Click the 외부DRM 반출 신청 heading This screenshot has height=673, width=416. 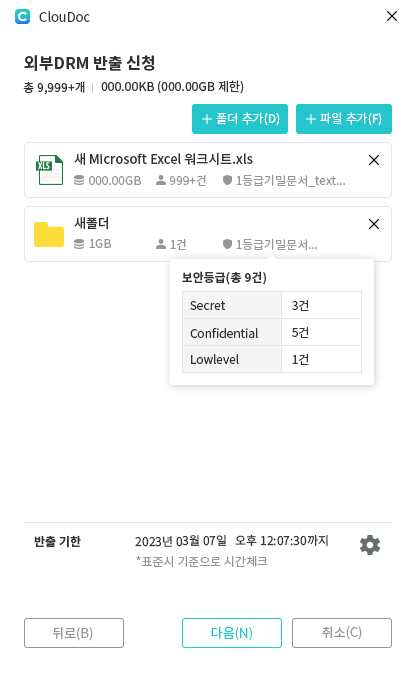89,63
